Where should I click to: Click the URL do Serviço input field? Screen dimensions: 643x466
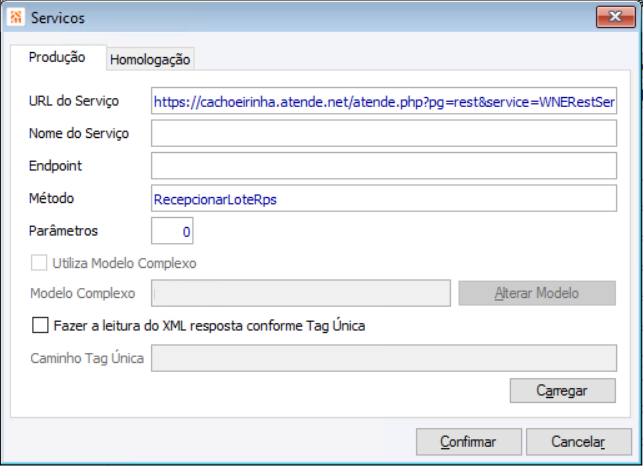384,102
